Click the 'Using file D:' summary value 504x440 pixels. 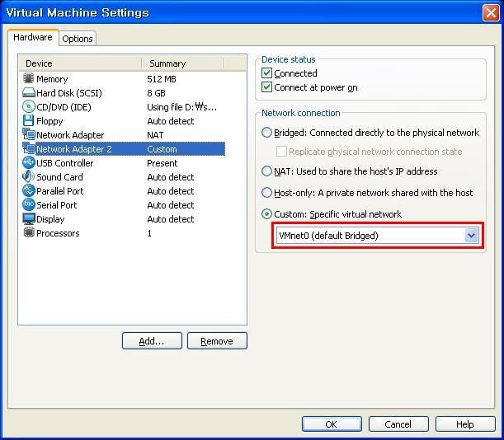[182, 107]
